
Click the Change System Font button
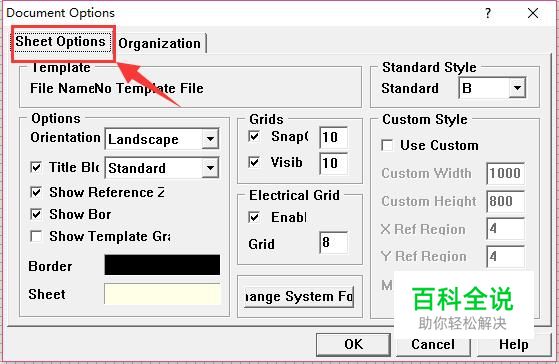pos(299,297)
